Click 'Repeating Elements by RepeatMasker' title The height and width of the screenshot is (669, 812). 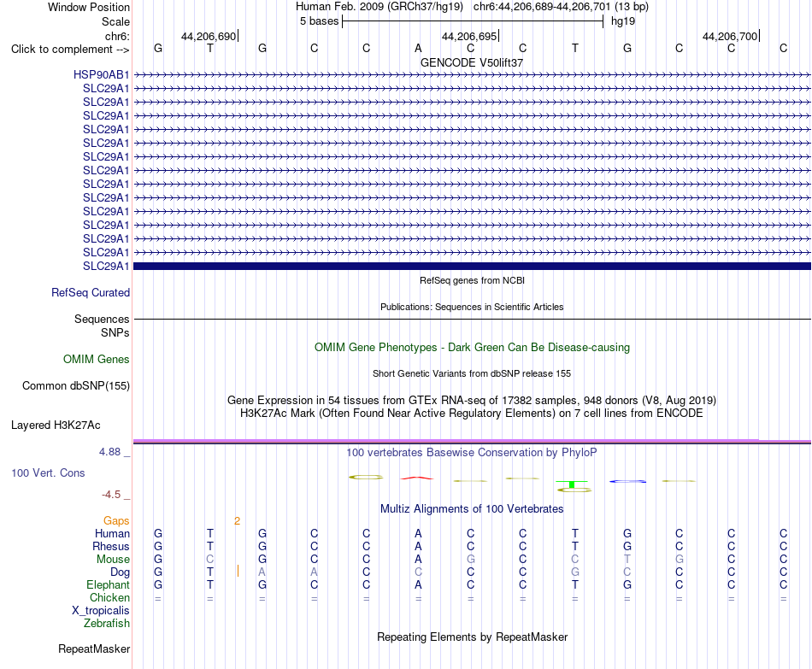(472, 637)
